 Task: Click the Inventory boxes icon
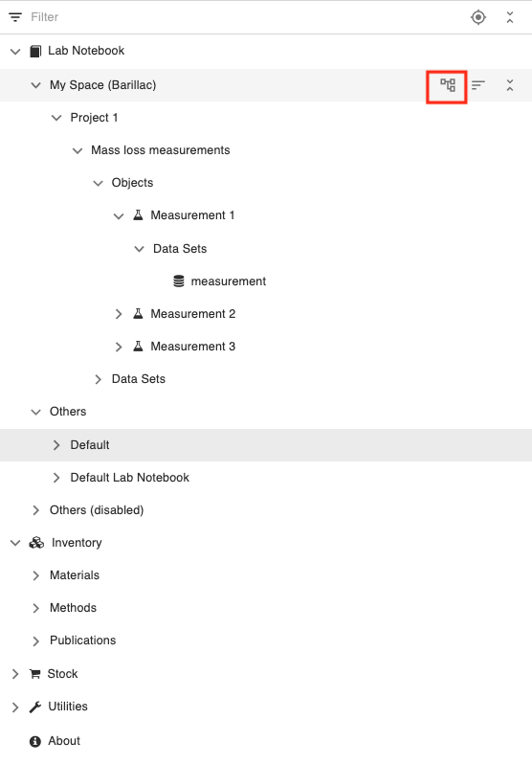[x=36, y=542]
